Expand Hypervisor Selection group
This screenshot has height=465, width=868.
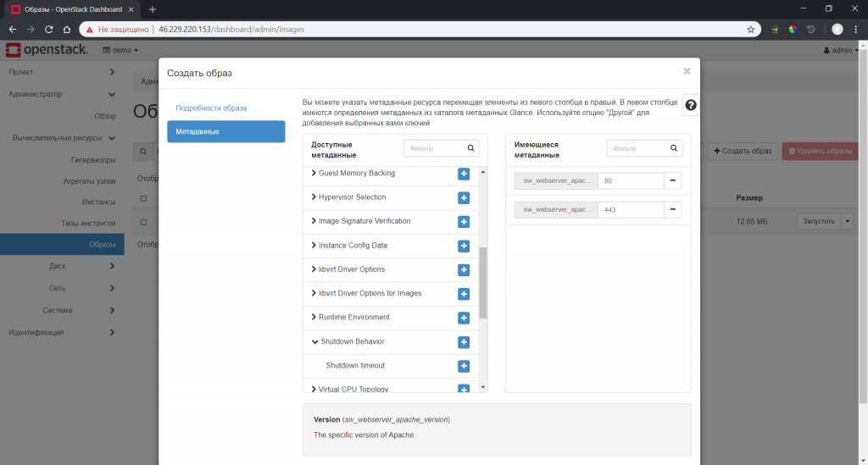[314, 197]
